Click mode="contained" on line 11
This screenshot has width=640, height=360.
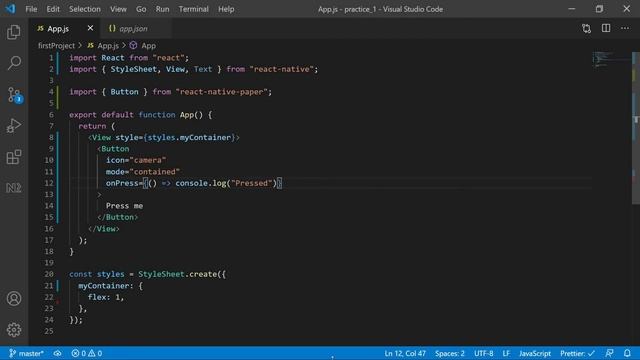(x=143, y=171)
